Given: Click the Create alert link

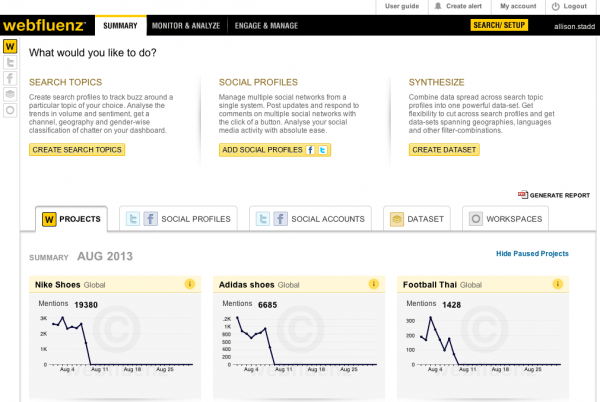Looking at the screenshot, I should tap(464, 6).
